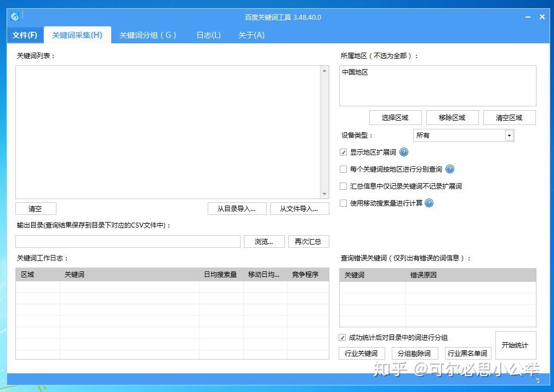Close the 百度关键词工具 window

(x=542, y=17)
